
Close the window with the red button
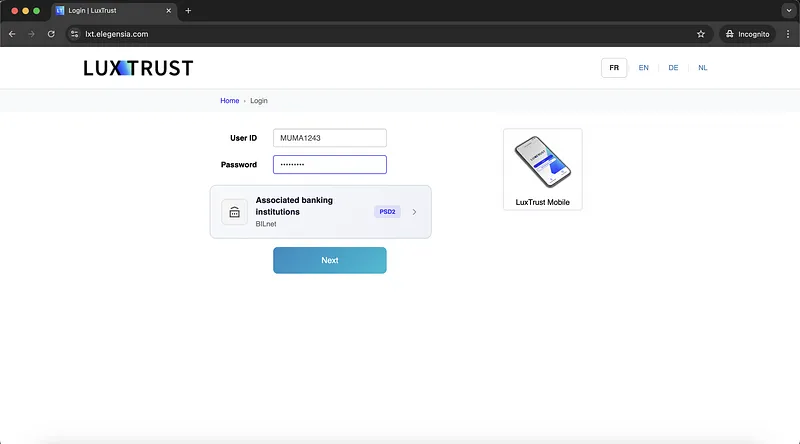coord(14,11)
